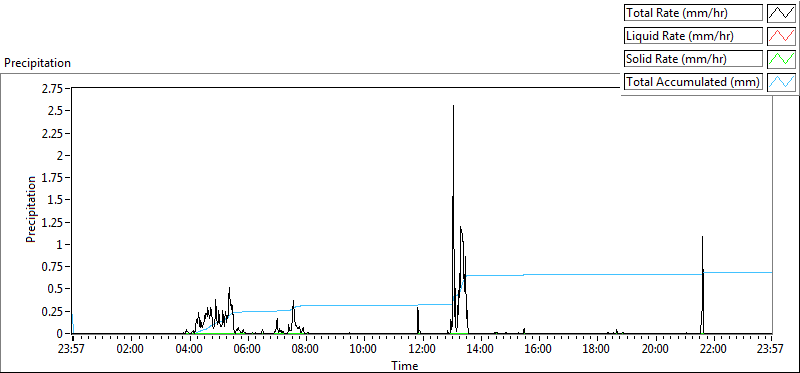
Task: Select the Total Accumulated (mm) legend label
Action: click(x=693, y=81)
